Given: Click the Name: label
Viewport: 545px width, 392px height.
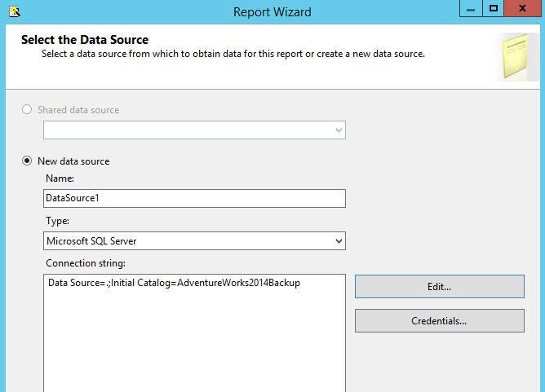Looking at the screenshot, I should [x=60, y=178].
